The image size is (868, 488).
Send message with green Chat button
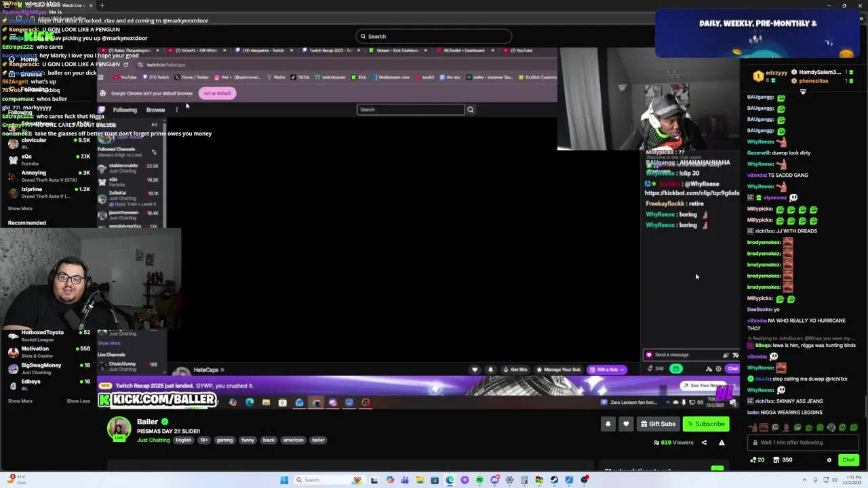point(848,460)
